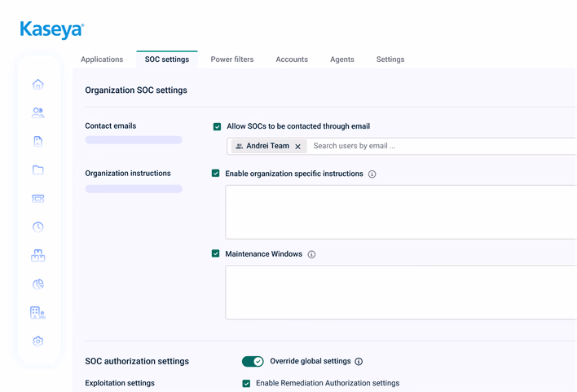The width and height of the screenshot is (577, 392).
Task: Open the building organization sidebar icon
Action: click(38, 312)
